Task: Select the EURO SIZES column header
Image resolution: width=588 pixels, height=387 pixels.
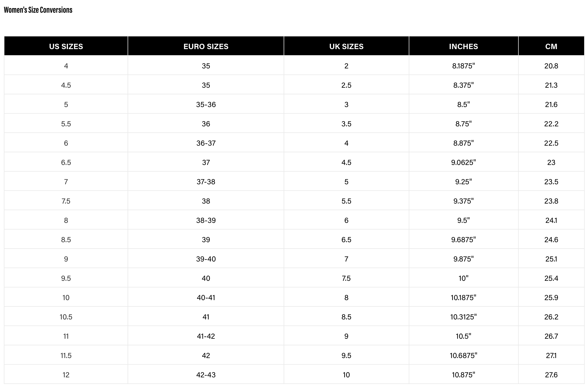Action: point(206,46)
